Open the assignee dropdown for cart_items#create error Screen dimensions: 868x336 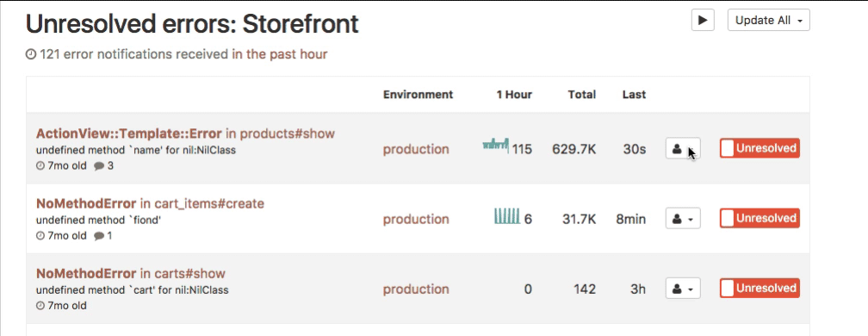(683, 219)
